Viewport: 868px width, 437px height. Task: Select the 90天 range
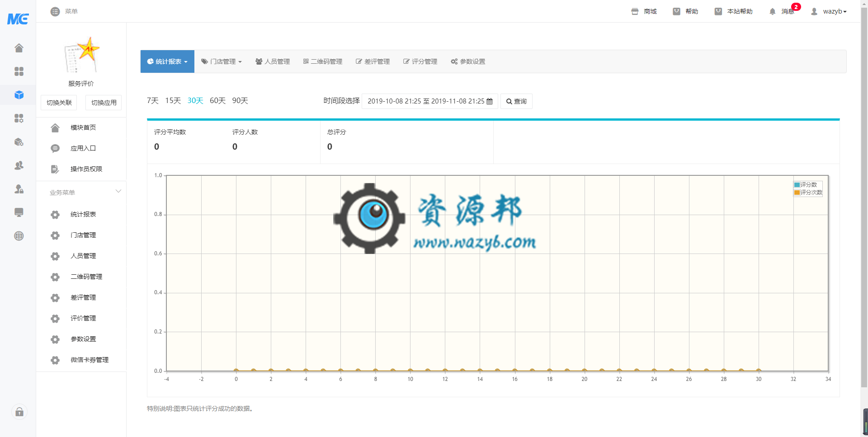[x=240, y=100]
